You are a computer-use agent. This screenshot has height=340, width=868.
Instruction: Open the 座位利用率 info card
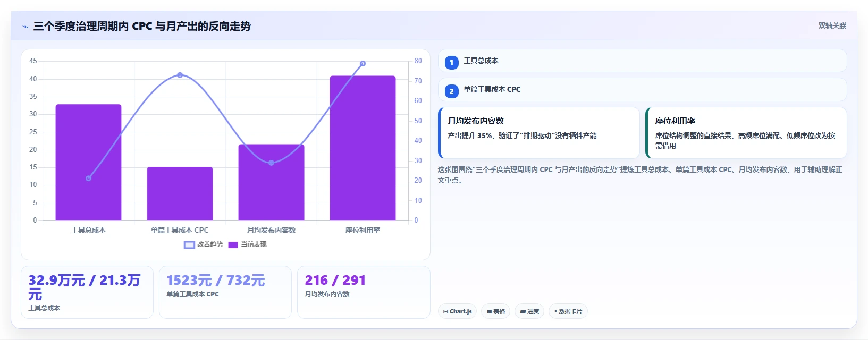point(746,133)
